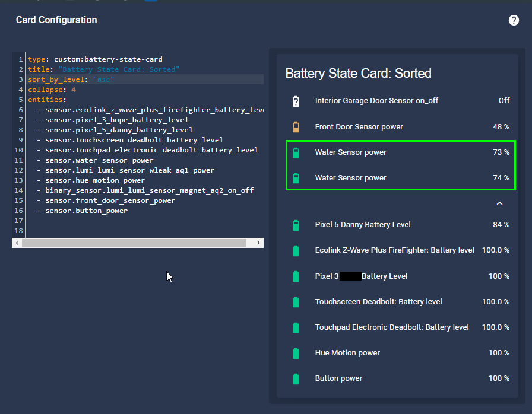The width and height of the screenshot is (532, 414).
Task: Click the 'entities:' line in YAML
Action: 47,100
